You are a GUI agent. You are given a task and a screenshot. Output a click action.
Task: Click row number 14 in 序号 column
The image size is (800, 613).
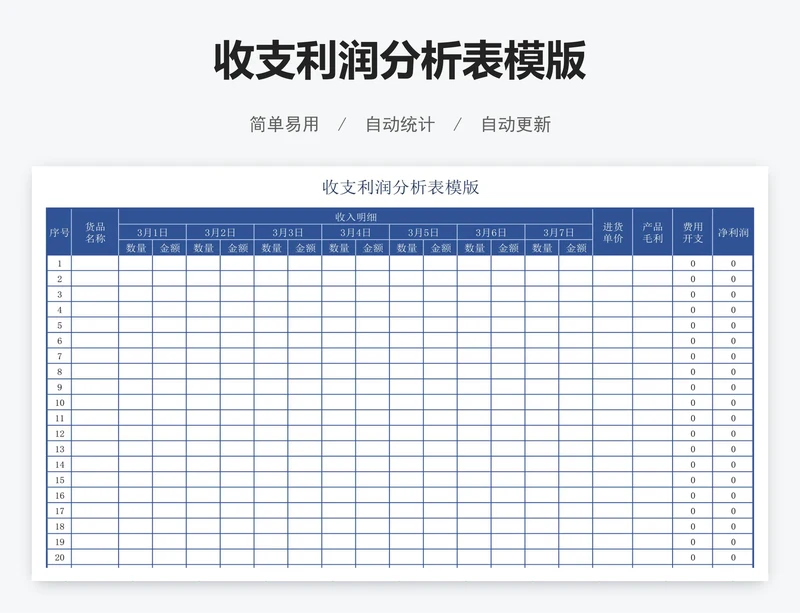59,464
